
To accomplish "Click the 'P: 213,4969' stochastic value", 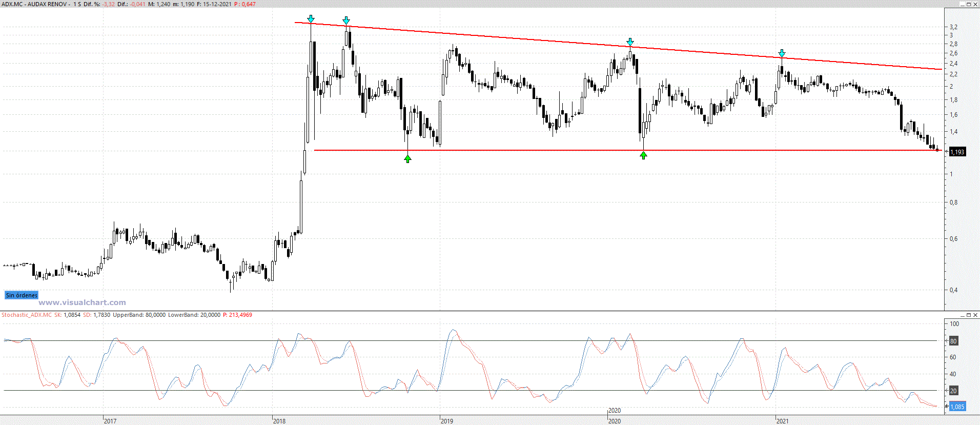I will (237, 315).
